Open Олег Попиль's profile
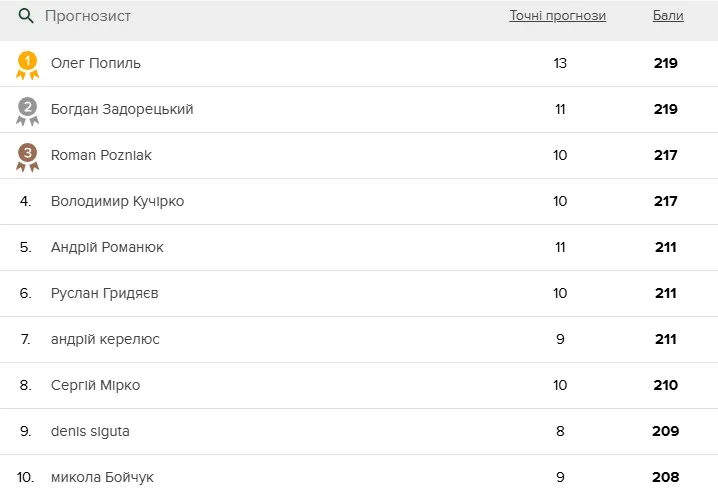This screenshot has height=497, width=718. pyautogui.click(x=96, y=63)
